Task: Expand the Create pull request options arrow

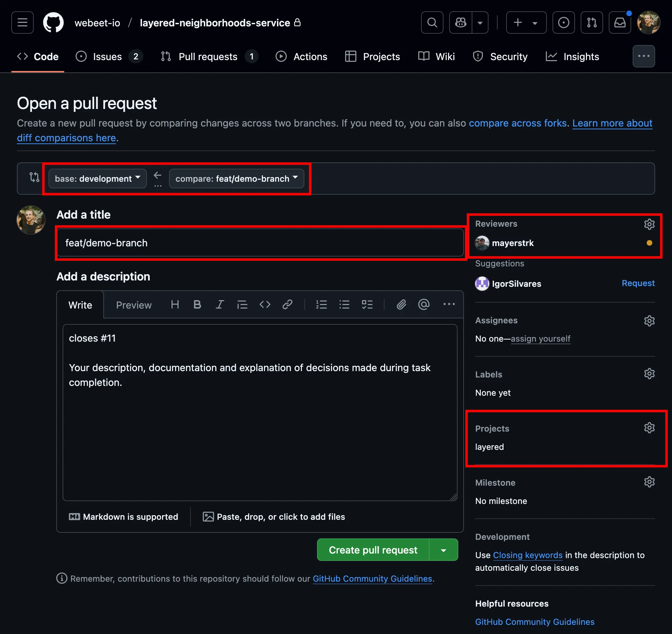Action: point(444,550)
